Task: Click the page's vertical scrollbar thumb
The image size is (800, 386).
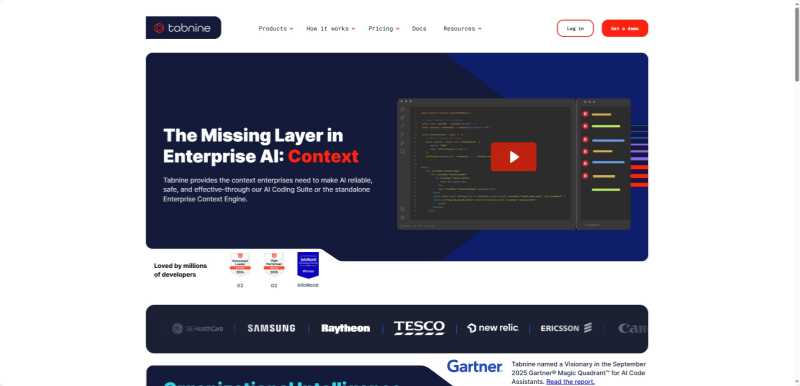Action: pos(796,44)
